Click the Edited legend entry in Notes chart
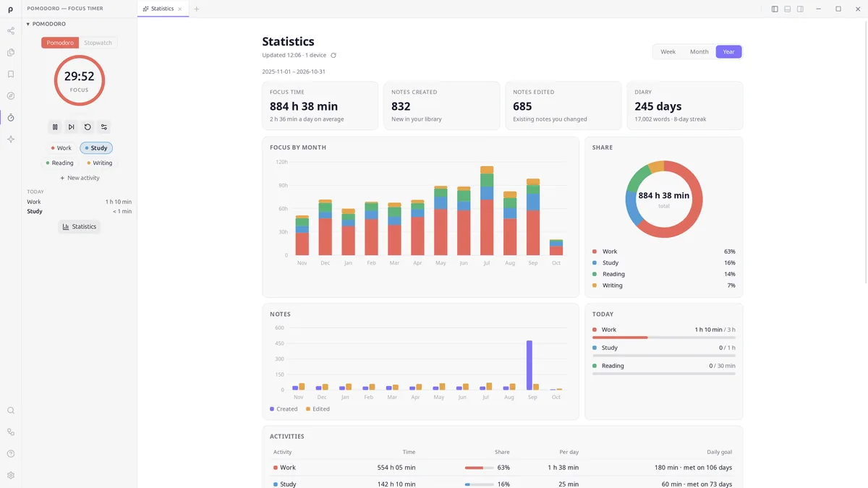 tap(318, 409)
